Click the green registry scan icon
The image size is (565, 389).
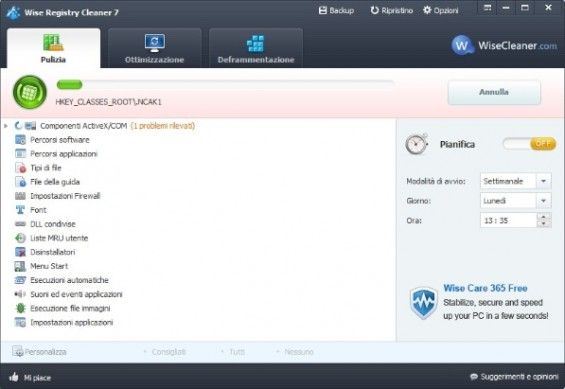click(30, 92)
